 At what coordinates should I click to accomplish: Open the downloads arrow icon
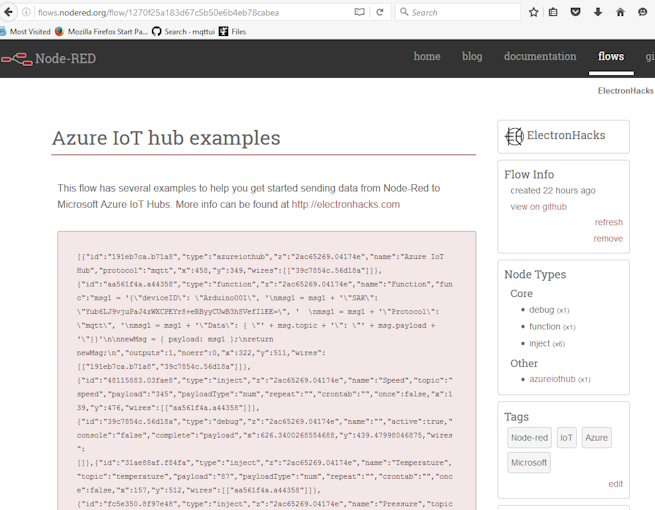pyautogui.click(x=598, y=12)
